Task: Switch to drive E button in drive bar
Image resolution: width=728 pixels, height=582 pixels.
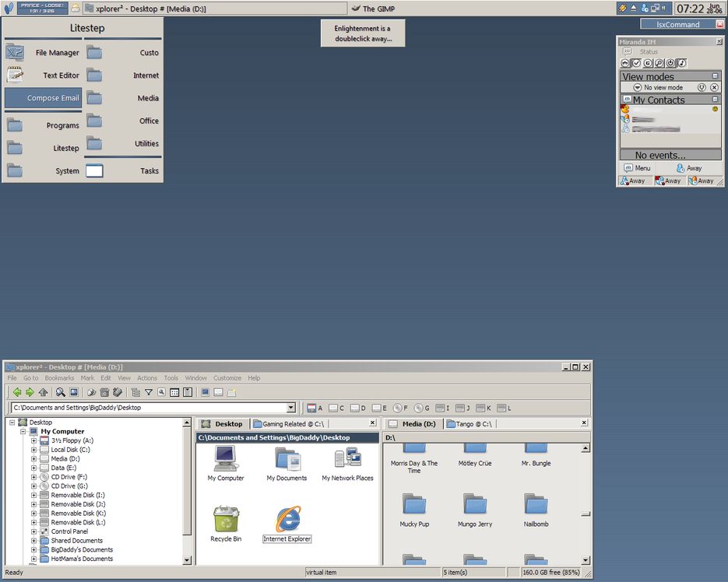Action: (x=379, y=408)
